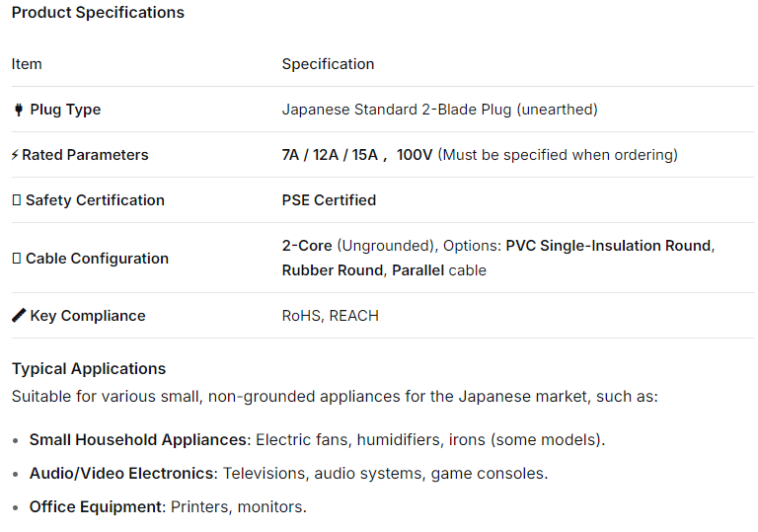Click the PVC Single-Insulation Round option text

(x=608, y=246)
